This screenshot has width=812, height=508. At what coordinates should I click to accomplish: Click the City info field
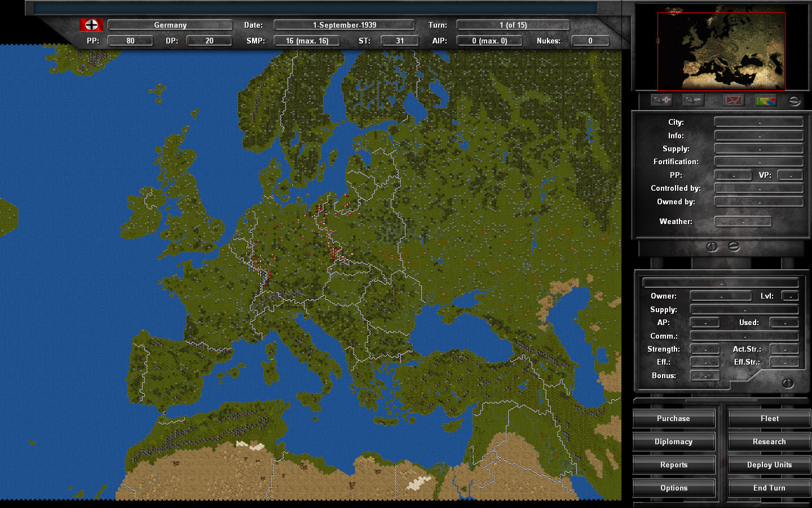759,122
